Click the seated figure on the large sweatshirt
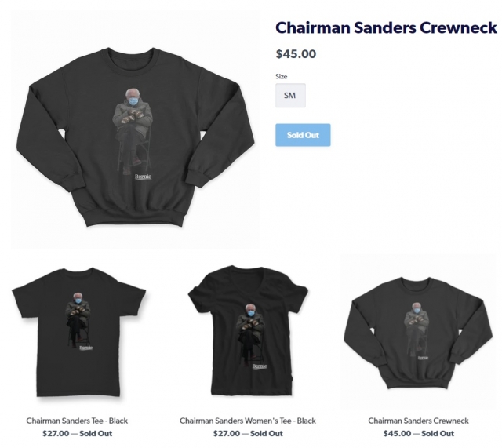 133,131
